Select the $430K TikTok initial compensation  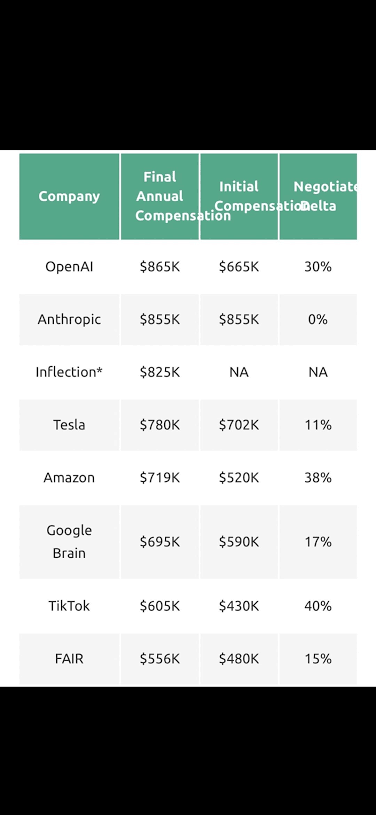coord(239,606)
